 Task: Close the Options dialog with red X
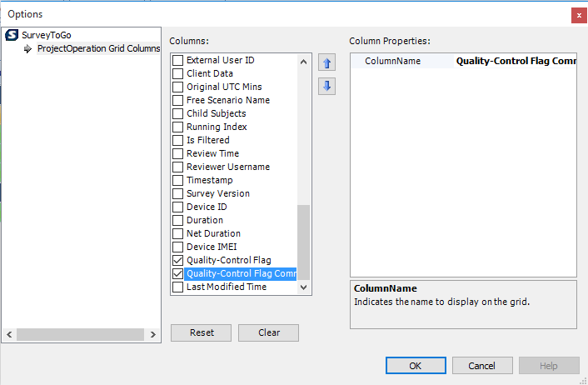(579, 15)
